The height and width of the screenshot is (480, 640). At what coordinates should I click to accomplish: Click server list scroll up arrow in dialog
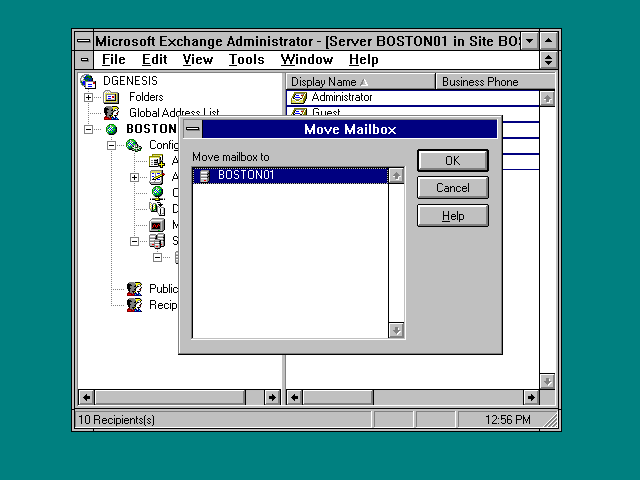396,176
